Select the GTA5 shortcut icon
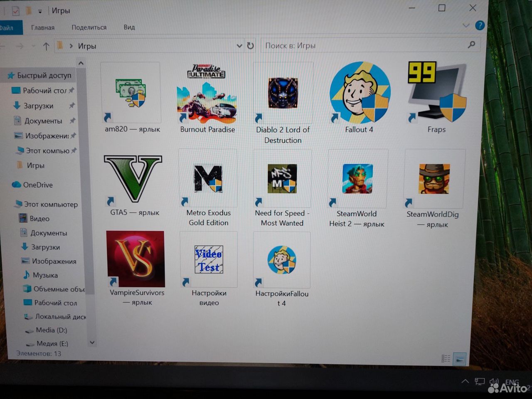The width and height of the screenshot is (532, 399). coord(133,180)
